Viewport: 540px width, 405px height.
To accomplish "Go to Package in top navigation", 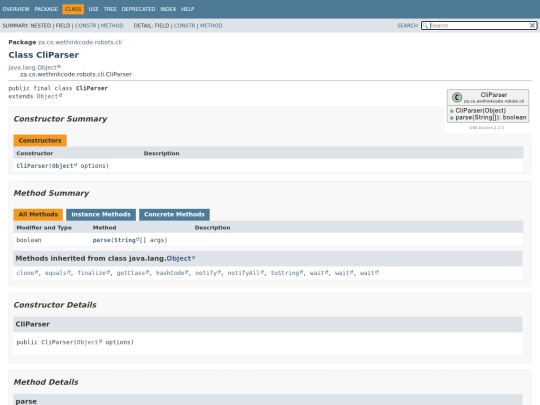I will tap(46, 9).
